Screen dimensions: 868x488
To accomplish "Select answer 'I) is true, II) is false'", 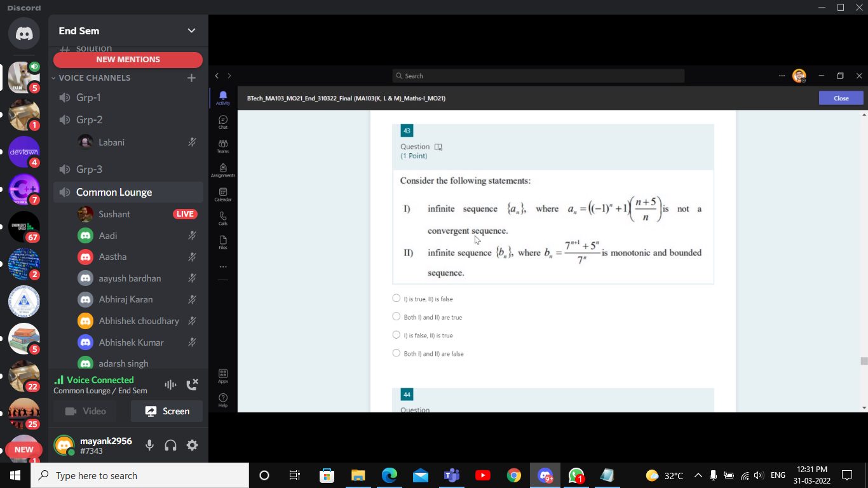I will pos(396,298).
